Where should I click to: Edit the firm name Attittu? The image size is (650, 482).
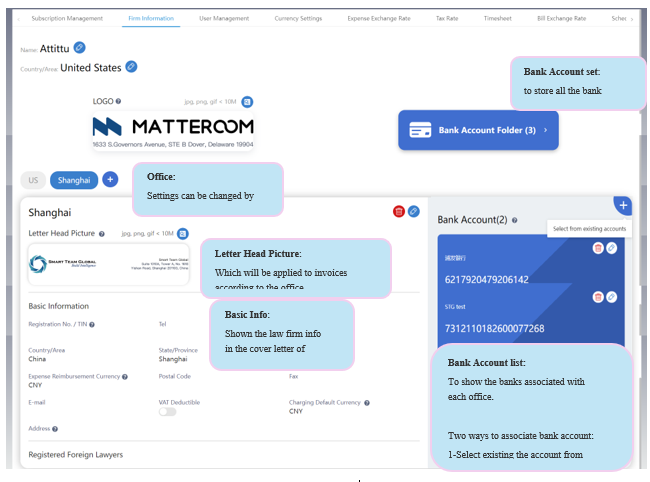[x=80, y=47]
